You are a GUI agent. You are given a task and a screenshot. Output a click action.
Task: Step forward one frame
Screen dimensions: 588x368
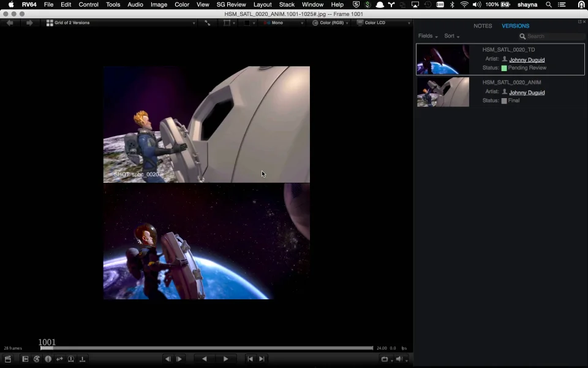click(x=179, y=359)
